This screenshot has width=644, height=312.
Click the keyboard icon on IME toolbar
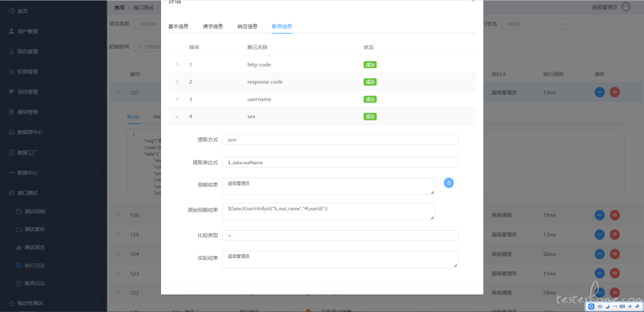[x=622, y=307]
